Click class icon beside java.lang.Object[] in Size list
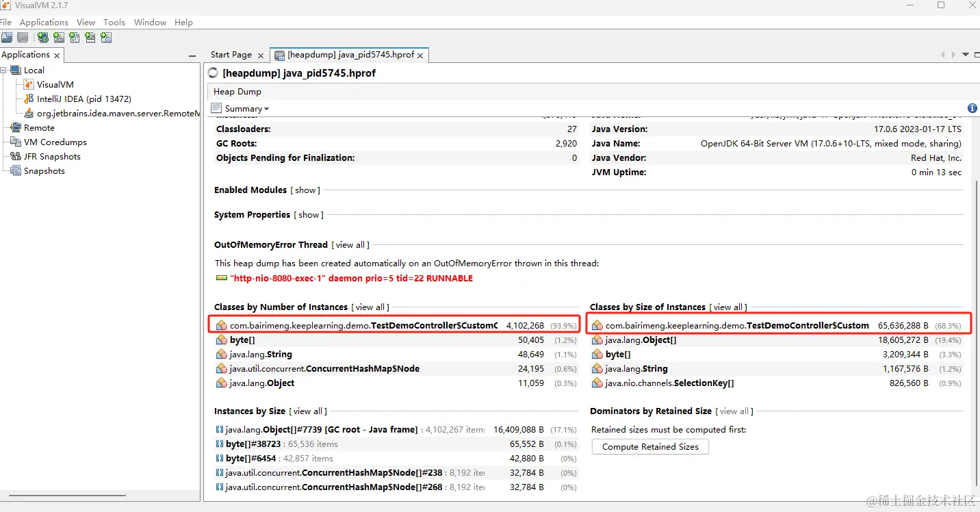The width and height of the screenshot is (980, 512). click(x=597, y=340)
